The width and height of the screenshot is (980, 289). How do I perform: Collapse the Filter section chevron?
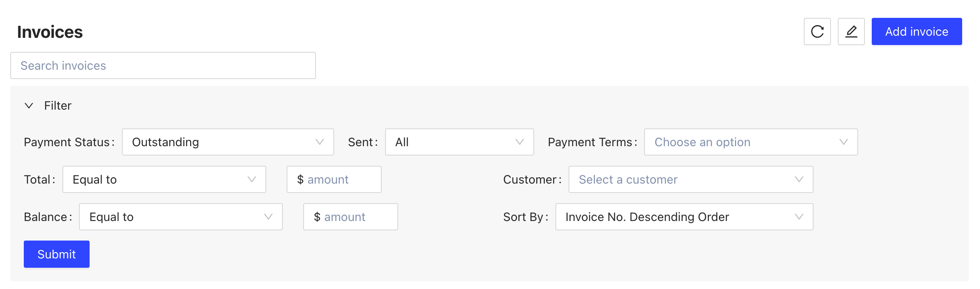(29, 105)
